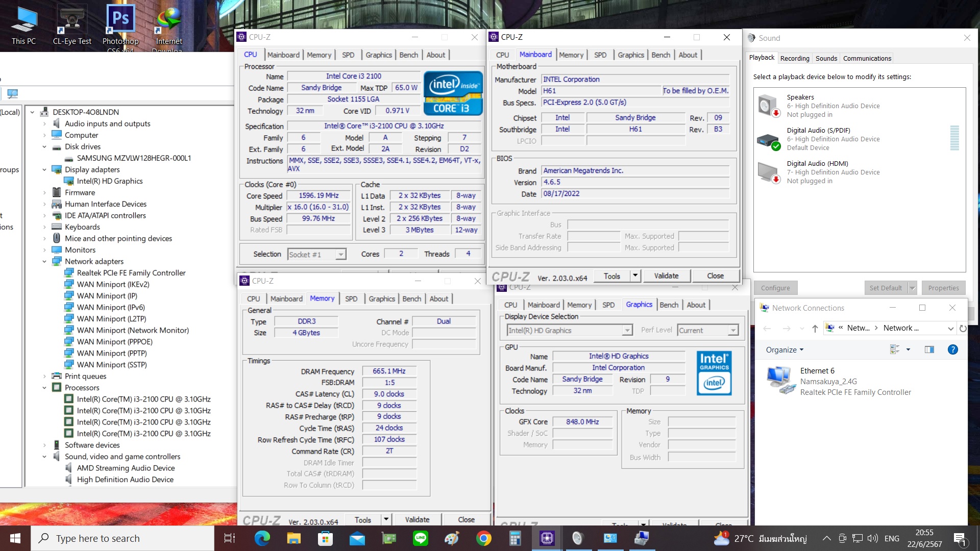This screenshot has height=551, width=980.
Task: Open Tools dropdown arrow in Mainboard window
Action: (x=635, y=275)
